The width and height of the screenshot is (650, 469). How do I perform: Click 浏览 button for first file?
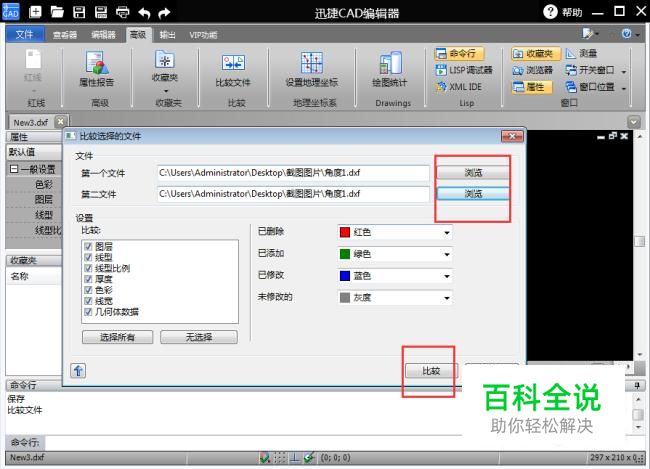(473, 173)
